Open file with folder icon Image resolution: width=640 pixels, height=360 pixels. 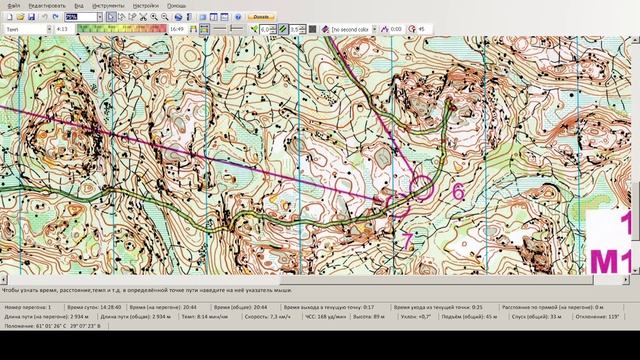[20, 17]
